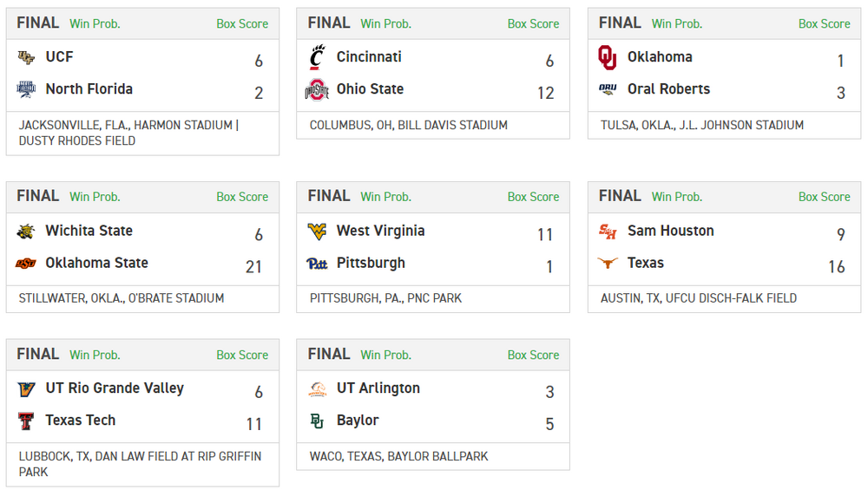Click the Texas Longhorns logo
Image resolution: width=868 pixels, height=496 pixels.
[608, 264]
